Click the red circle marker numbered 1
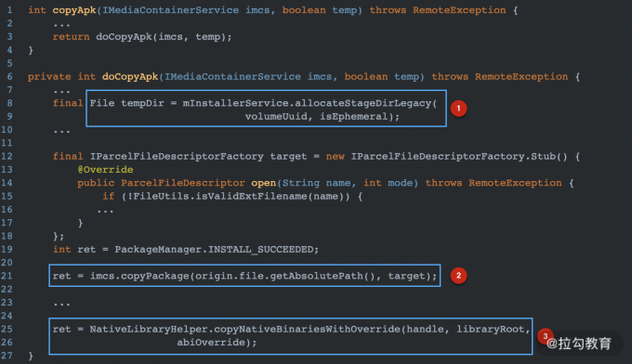 (x=459, y=109)
